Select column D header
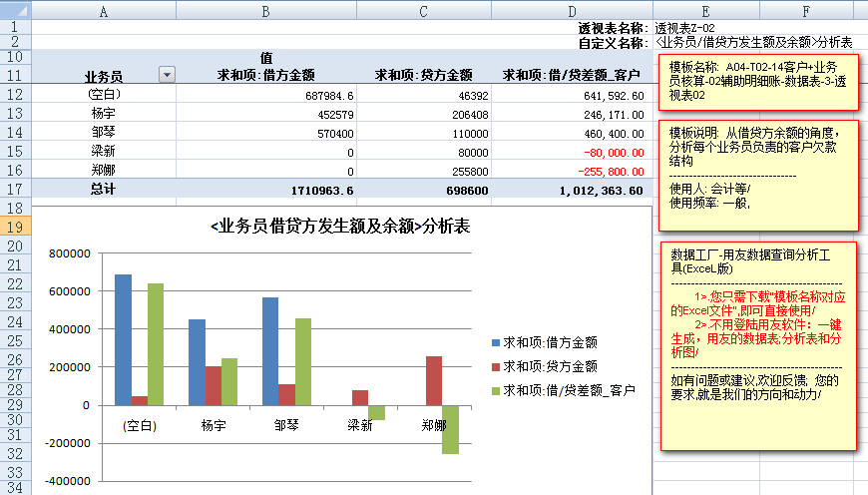The image size is (868, 495). (572, 10)
